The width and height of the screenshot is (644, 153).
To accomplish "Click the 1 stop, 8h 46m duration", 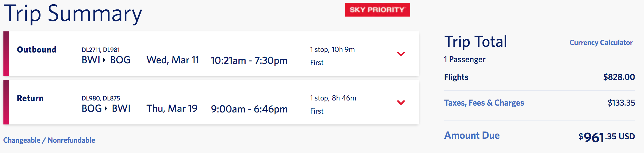I will click(x=333, y=98).
